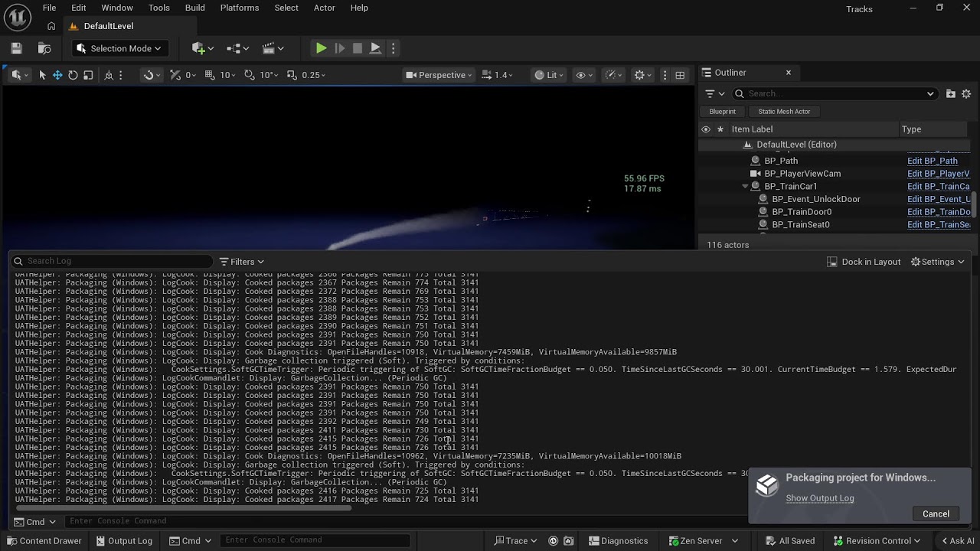Toggle the Blueprint filter chip
The image size is (980, 551).
click(722, 112)
